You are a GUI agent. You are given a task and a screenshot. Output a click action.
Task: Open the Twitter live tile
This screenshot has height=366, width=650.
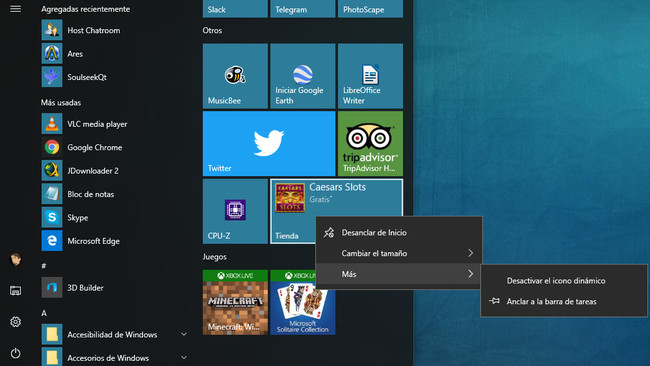pos(269,143)
